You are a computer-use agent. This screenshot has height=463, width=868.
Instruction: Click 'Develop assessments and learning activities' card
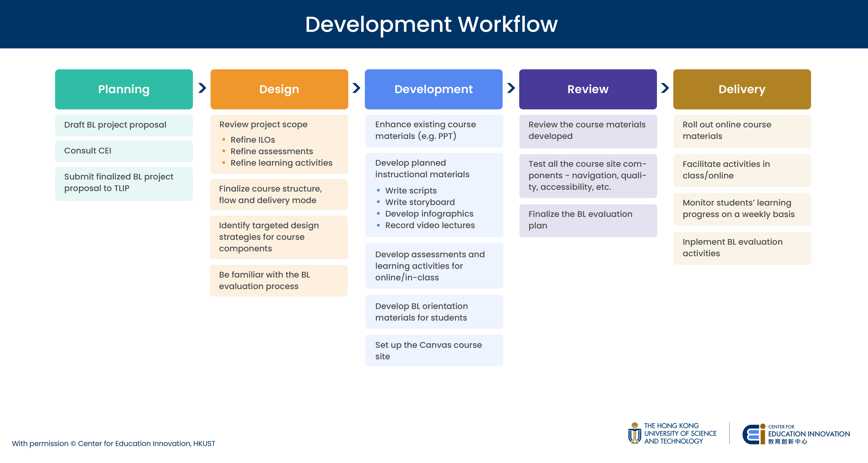(434, 266)
